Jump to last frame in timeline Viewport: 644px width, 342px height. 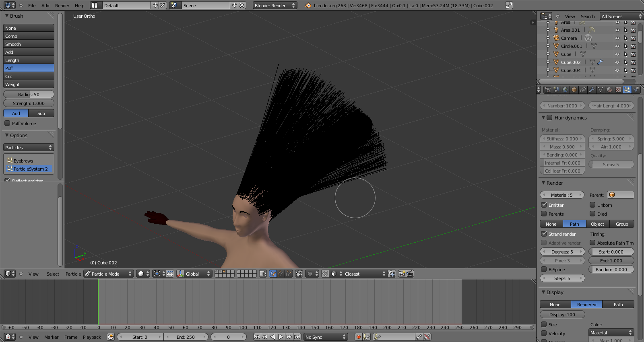[x=297, y=337]
